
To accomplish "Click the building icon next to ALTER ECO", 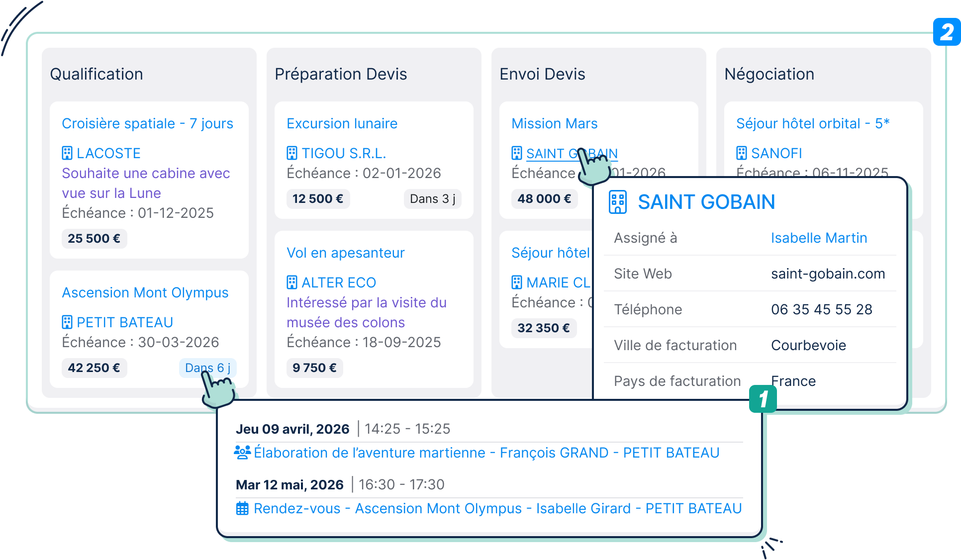I will (x=292, y=282).
